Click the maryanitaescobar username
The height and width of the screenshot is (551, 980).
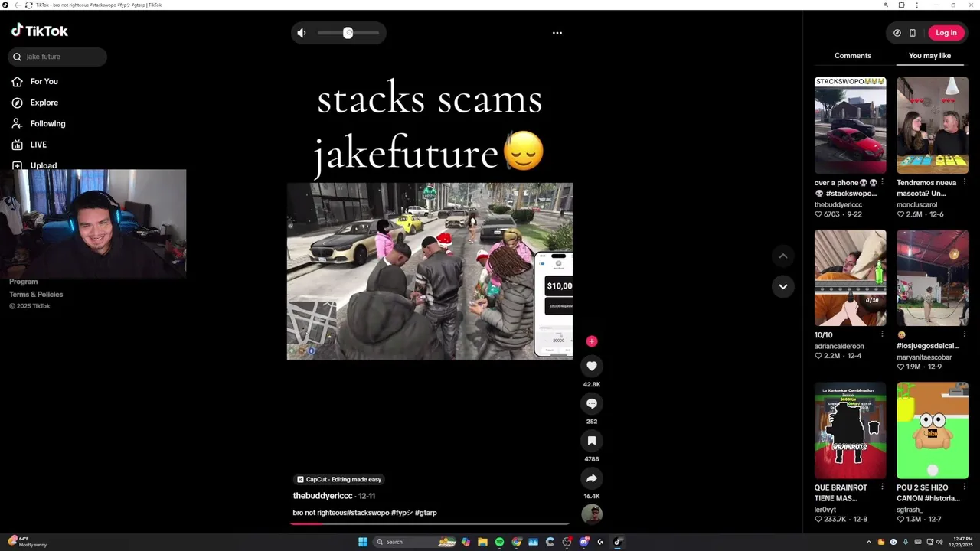click(x=924, y=357)
